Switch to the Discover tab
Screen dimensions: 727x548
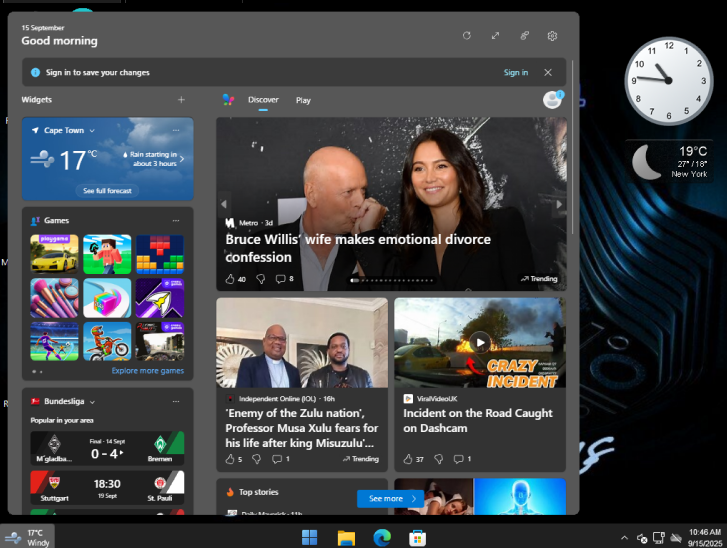(263, 100)
